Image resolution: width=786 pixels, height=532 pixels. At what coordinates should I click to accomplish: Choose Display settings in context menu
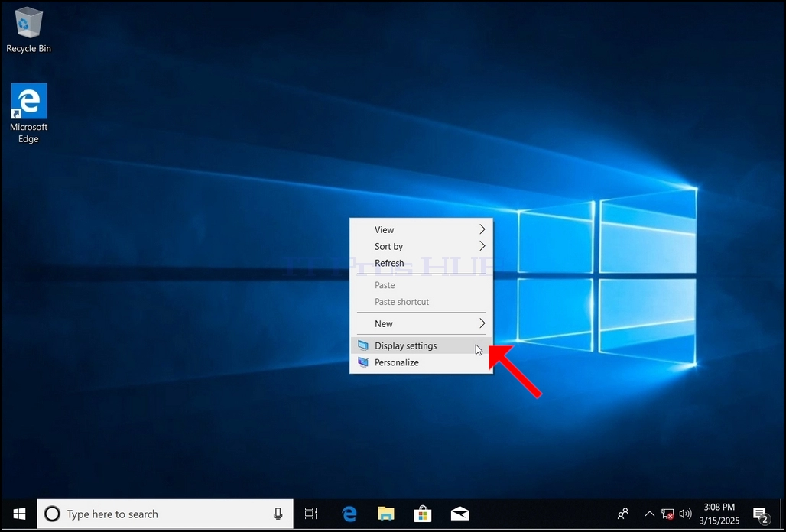pos(421,345)
